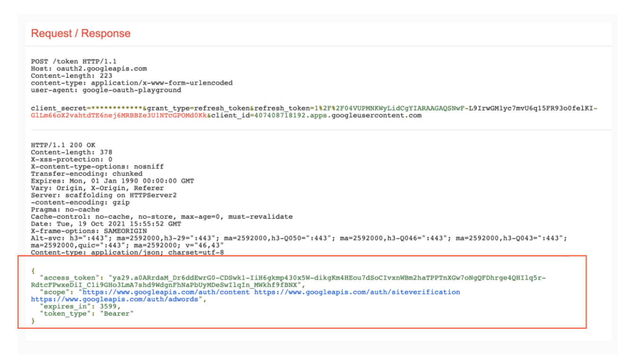Image resolution: width=628 pixels, height=364 pixels.
Task: Click the Server: scaffolding on HTTPServer2 line
Action: (x=103, y=195)
